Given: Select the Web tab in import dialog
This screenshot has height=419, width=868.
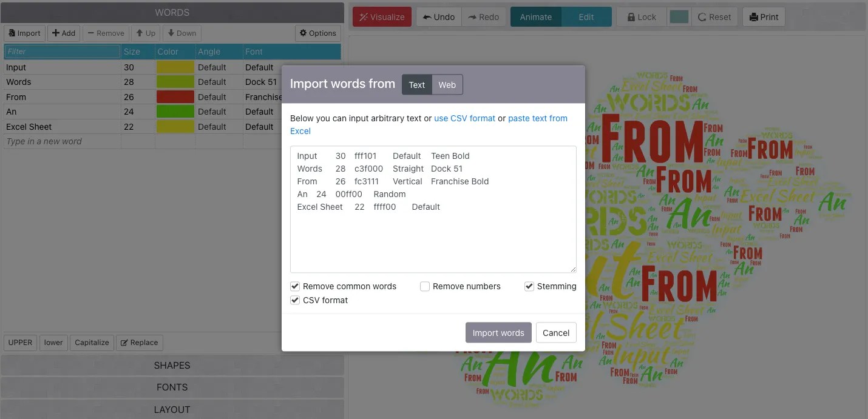Looking at the screenshot, I should click(x=447, y=85).
